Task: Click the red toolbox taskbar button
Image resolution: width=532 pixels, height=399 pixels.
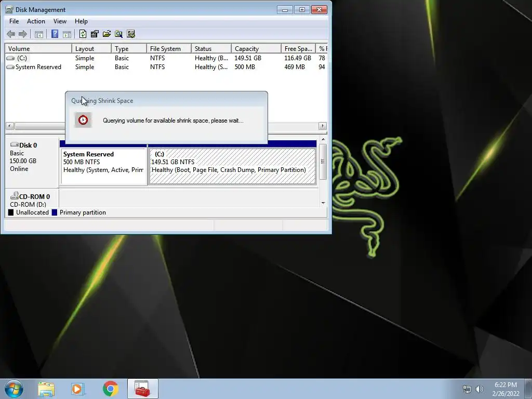Action: [x=142, y=389]
